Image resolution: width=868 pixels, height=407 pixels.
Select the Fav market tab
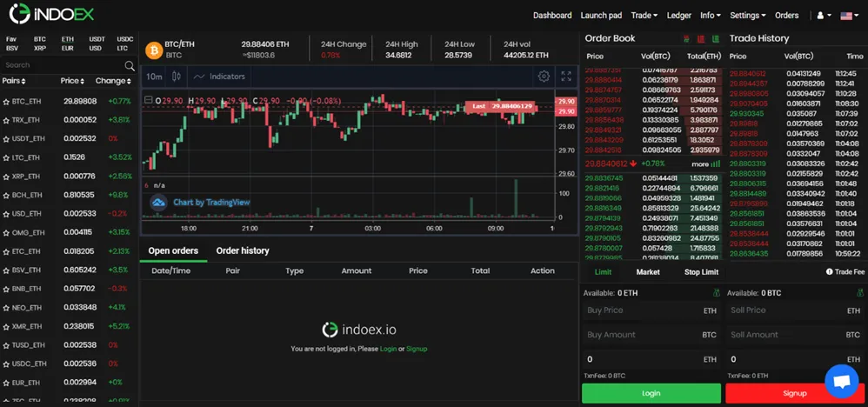11,39
